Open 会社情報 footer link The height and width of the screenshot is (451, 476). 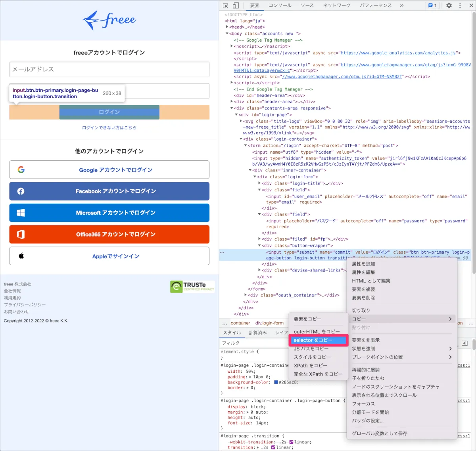[12, 291]
